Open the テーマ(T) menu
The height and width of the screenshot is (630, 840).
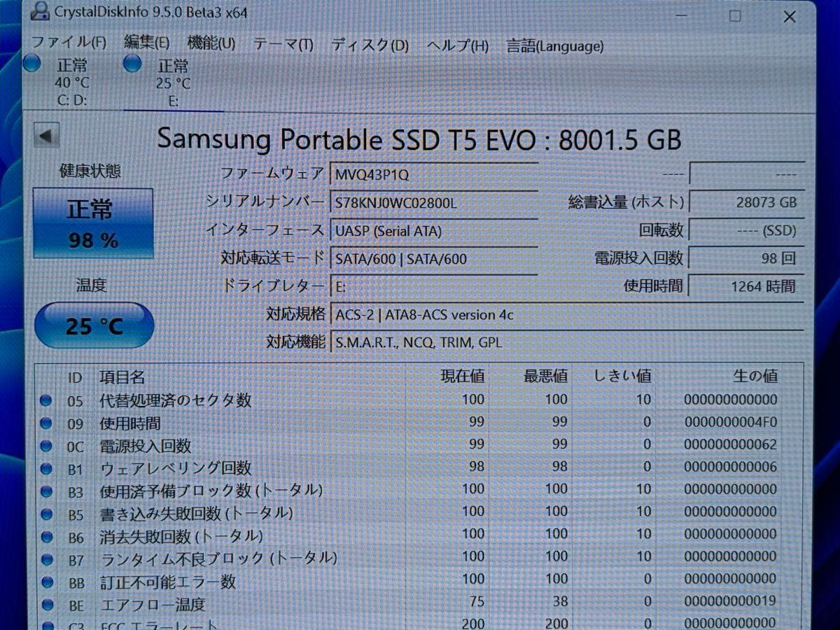[x=283, y=44]
